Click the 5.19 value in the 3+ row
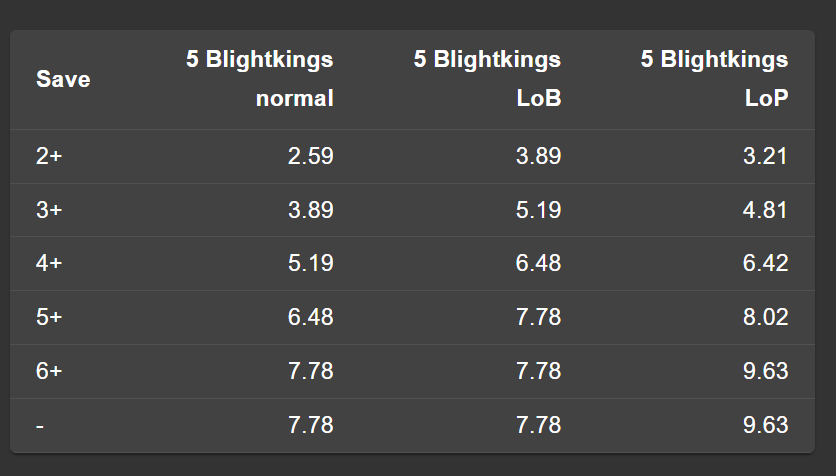The height and width of the screenshot is (476, 836). (538, 210)
